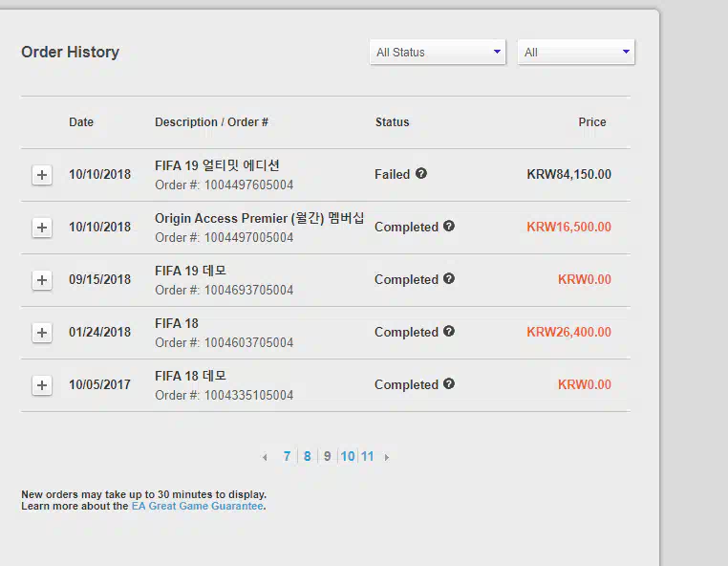Image resolution: width=728 pixels, height=566 pixels.
Task: Show help for the Failed status
Action: point(421,173)
